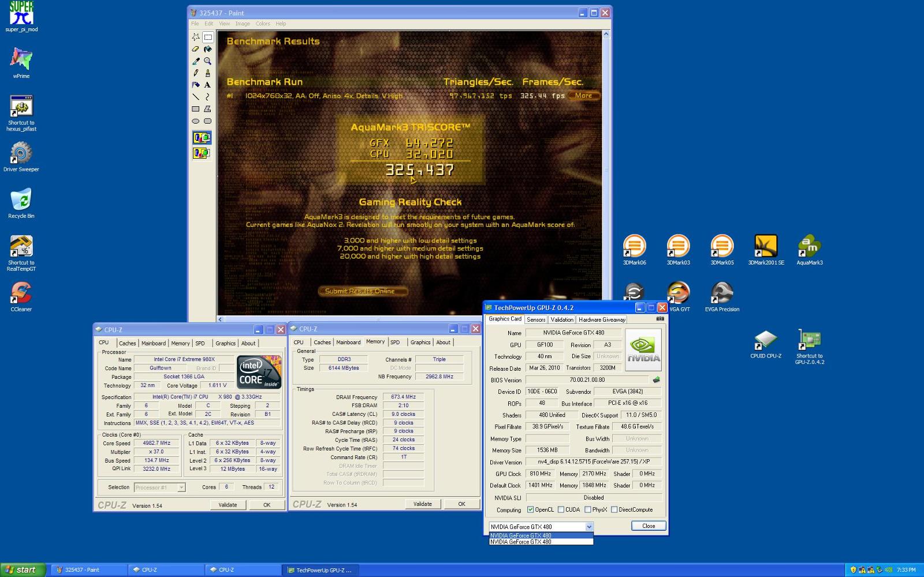
Task: Open the Caches tab in left CPU-Z window
Action: click(128, 343)
